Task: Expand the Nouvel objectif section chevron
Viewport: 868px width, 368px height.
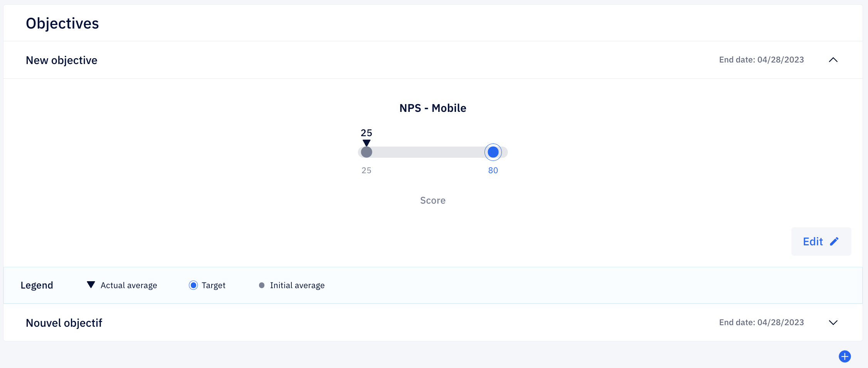Action: [833, 322]
